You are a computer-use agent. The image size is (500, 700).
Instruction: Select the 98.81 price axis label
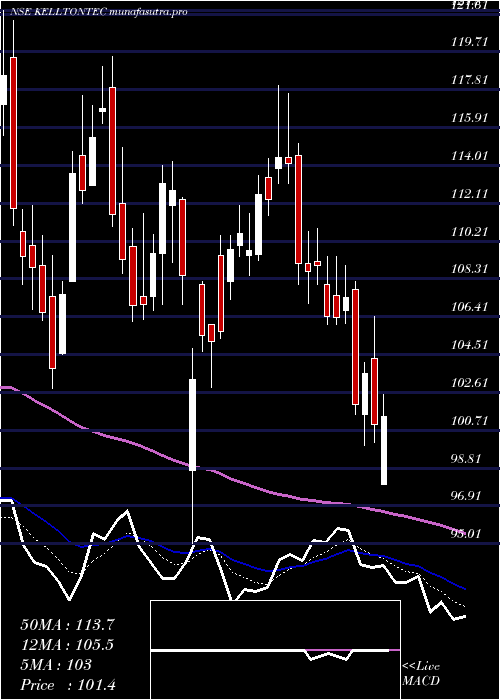coord(464,459)
